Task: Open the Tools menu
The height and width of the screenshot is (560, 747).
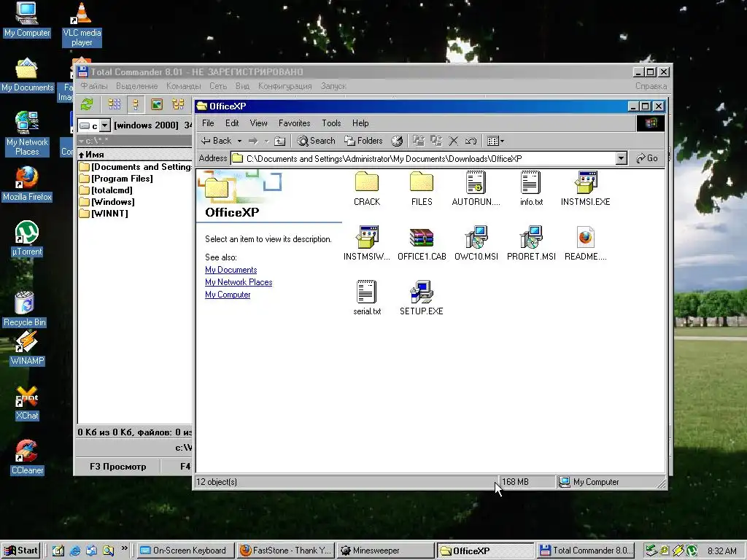Action: point(331,123)
